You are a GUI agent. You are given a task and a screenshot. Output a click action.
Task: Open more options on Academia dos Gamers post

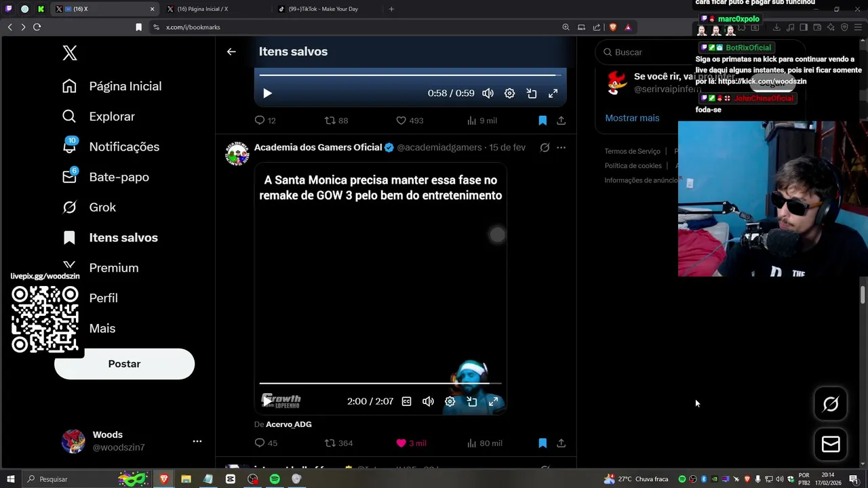coord(561,147)
